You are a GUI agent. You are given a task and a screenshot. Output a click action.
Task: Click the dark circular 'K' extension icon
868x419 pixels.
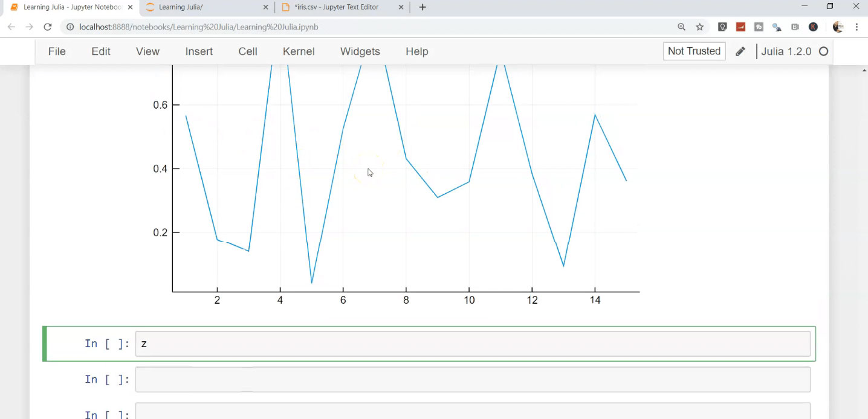tap(813, 27)
